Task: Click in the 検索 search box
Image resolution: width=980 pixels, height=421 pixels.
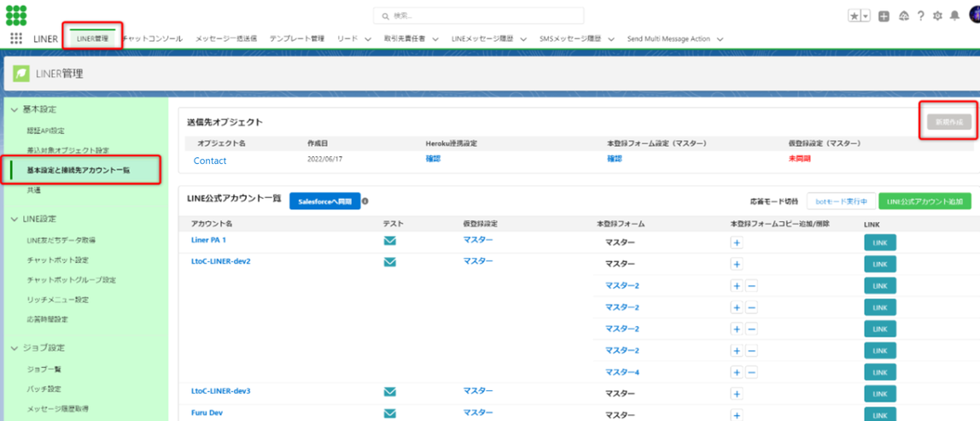Action: tap(479, 15)
